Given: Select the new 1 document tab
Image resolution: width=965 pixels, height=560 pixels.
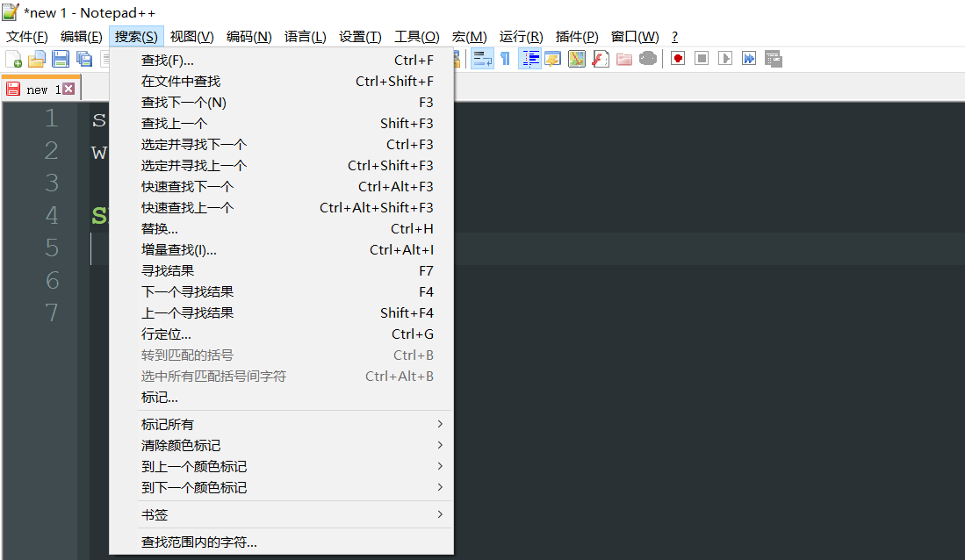Looking at the screenshot, I should (40, 89).
